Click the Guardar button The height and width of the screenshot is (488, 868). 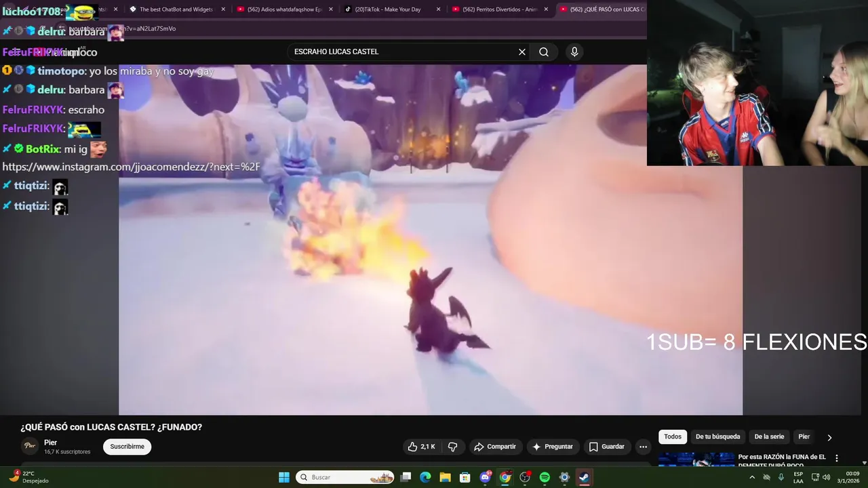click(606, 447)
